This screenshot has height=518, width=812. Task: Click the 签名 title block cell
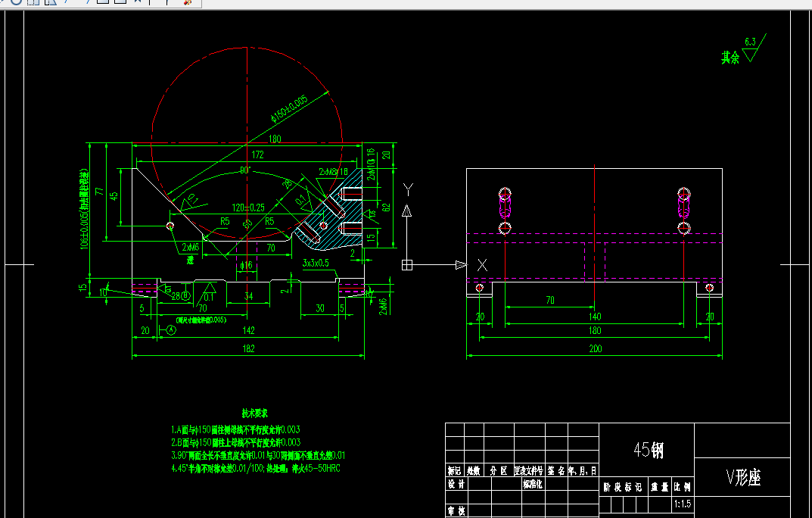tap(556, 470)
